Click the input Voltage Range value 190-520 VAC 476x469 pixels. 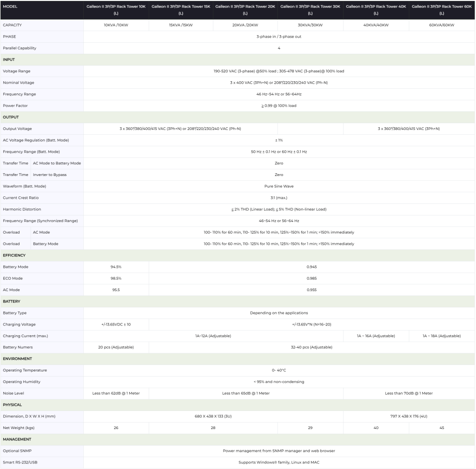coord(279,71)
